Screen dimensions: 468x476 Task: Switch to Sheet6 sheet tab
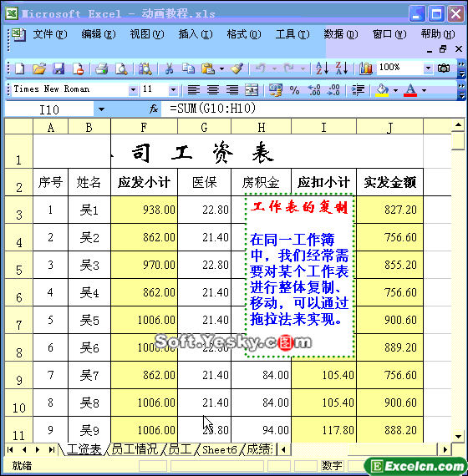click(220, 449)
